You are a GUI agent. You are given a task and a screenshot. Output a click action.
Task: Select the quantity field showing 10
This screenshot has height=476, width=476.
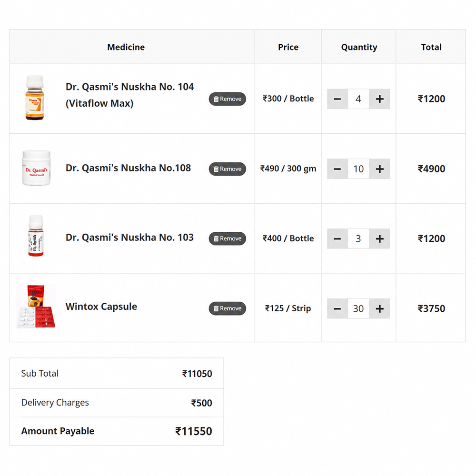[x=358, y=169]
